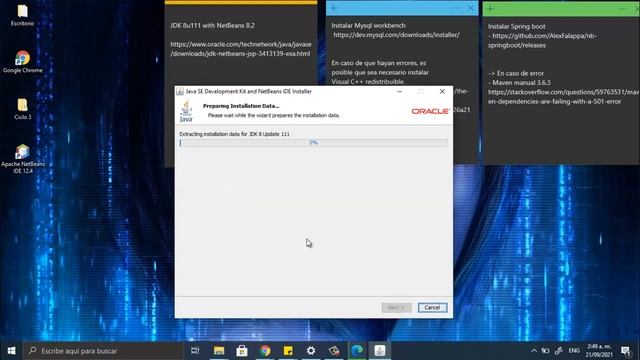Click the 'Escribe aquí para buscar' search box
Image resolution: width=640 pixels, height=360 pixels.
[103, 351]
